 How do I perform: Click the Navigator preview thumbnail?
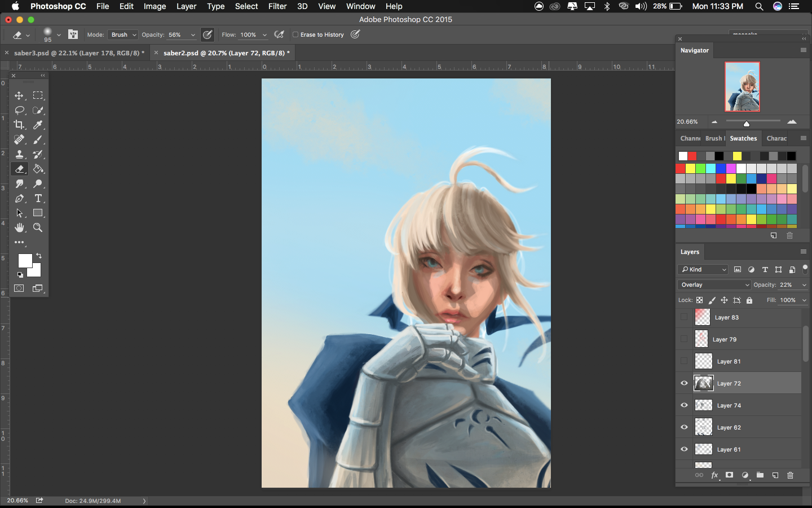[x=742, y=87]
